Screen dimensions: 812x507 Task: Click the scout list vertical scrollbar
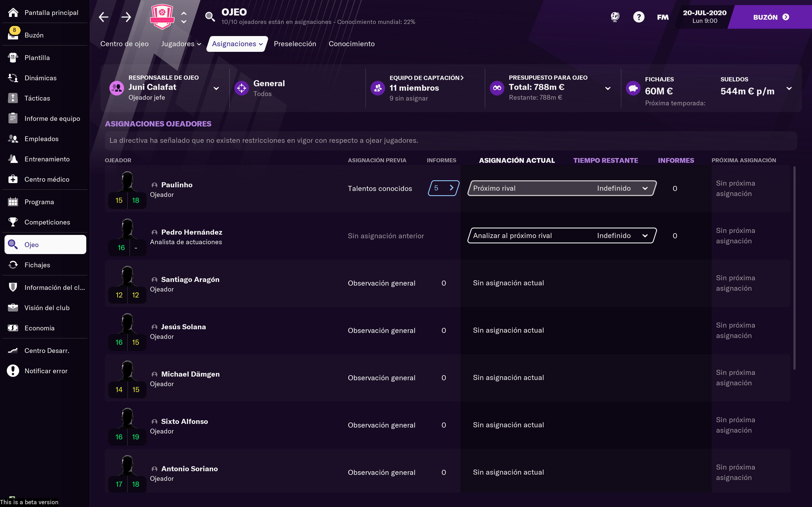794,268
